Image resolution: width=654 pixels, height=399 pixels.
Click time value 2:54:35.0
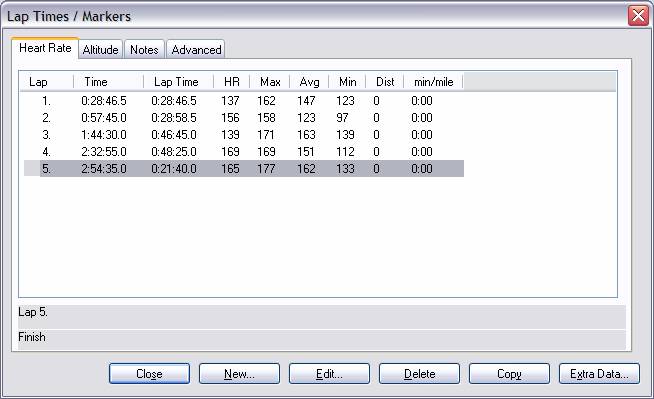coord(104,169)
